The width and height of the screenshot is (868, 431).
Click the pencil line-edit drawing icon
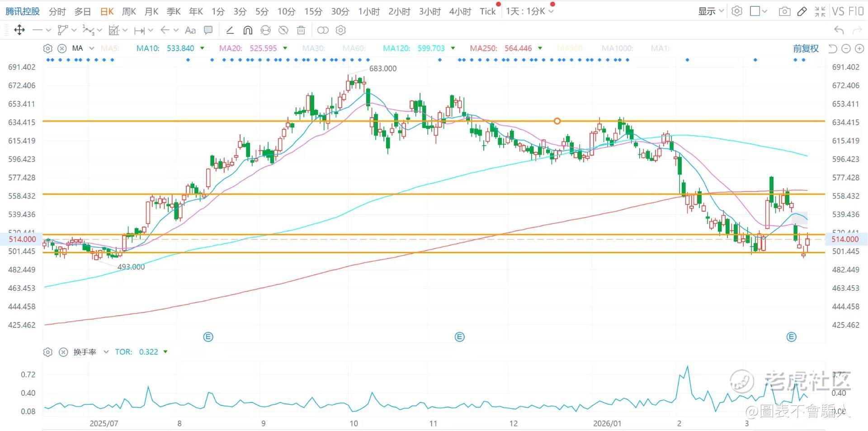(230, 30)
